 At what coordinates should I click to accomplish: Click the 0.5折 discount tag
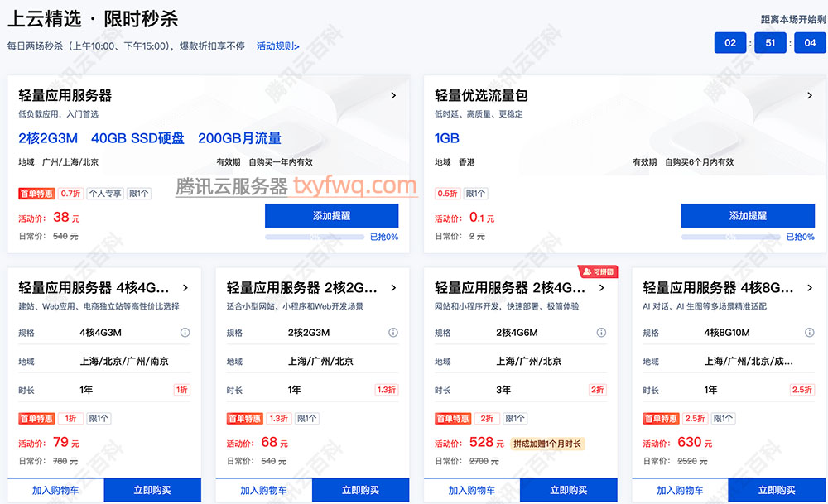(x=447, y=194)
